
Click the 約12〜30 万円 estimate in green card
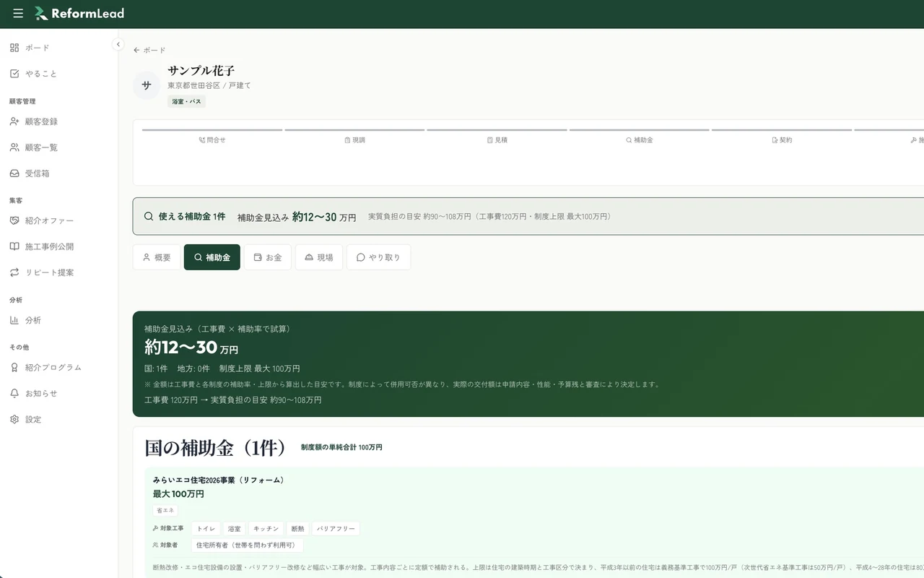[x=191, y=348]
